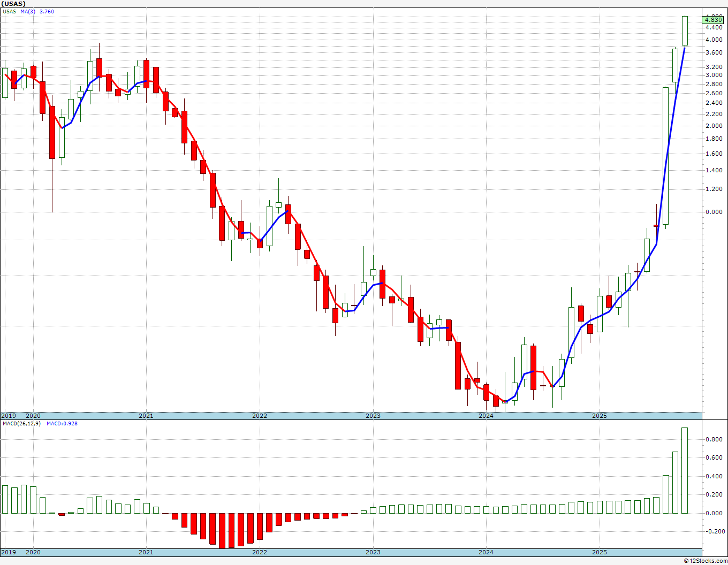Click the 2.800 price axis label
The width and height of the screenshot is (728, 565).
tap(714, 84)
